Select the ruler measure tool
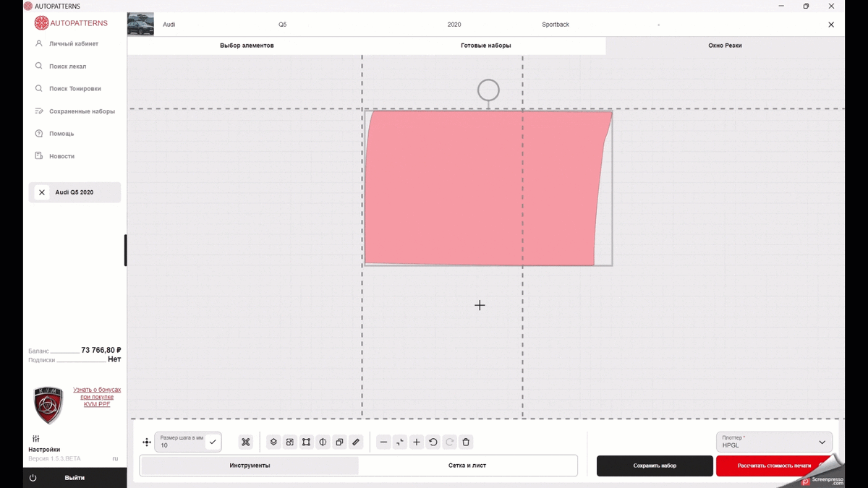 [x=356, y=442]
